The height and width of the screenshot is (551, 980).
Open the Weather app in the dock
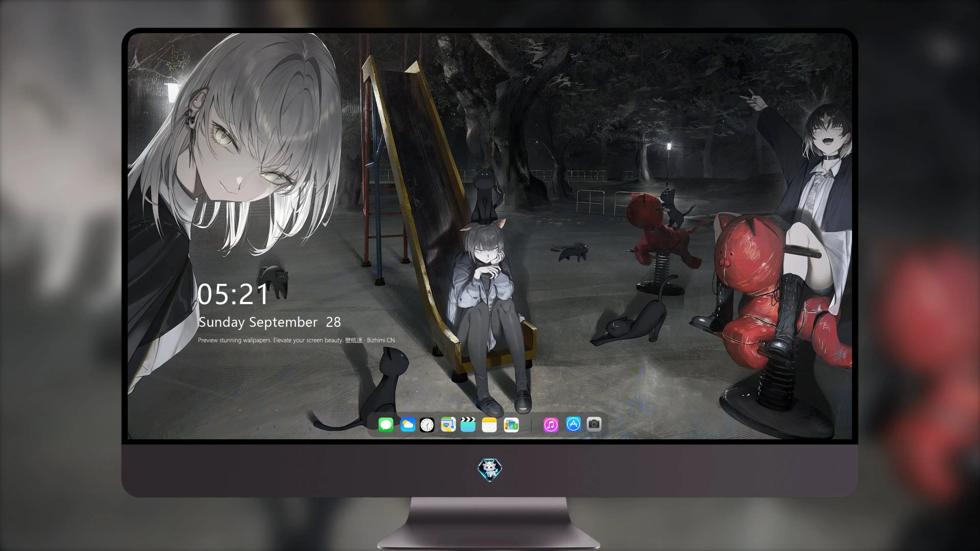click(x=408, y=425)
